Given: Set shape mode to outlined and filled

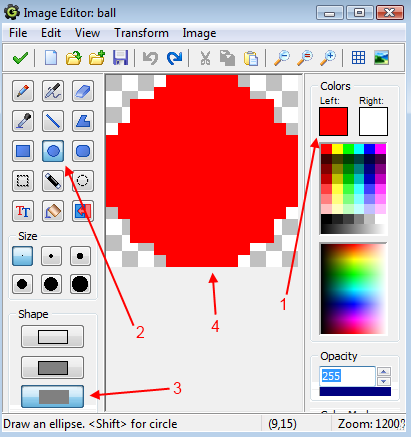Looking at the screenshot, I should (x=53, y=368).
